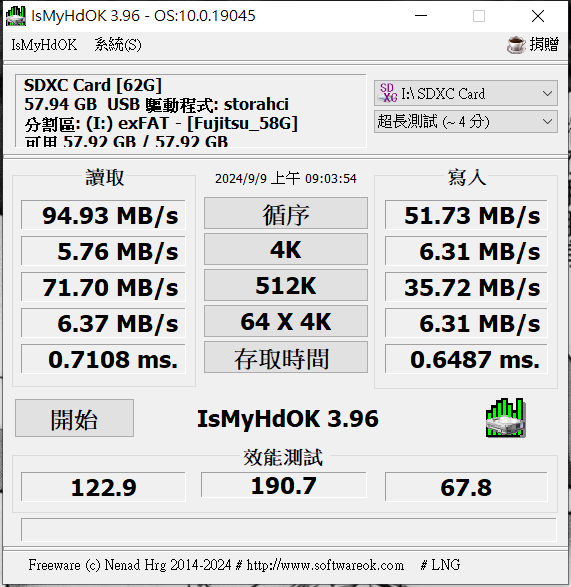Open the IsMyHdOK menu
The image size is (571, 587).
(44, 45)
